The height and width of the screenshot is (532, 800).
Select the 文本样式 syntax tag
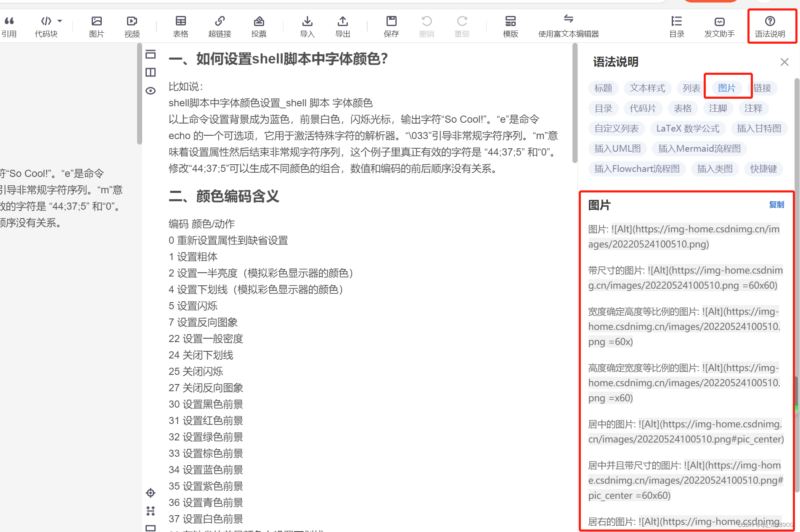click(x=647, y=88)
